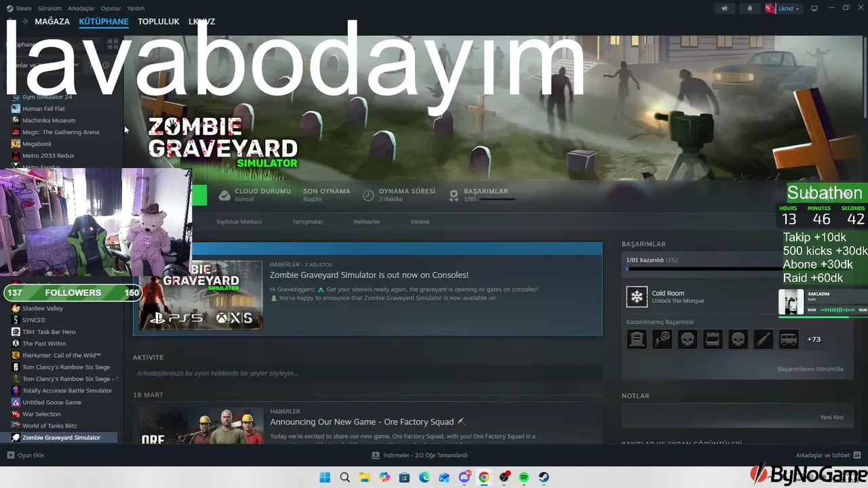868x488 pixels.
Task: Go to the MAĞAZA tab
Action: click(52, 22)
